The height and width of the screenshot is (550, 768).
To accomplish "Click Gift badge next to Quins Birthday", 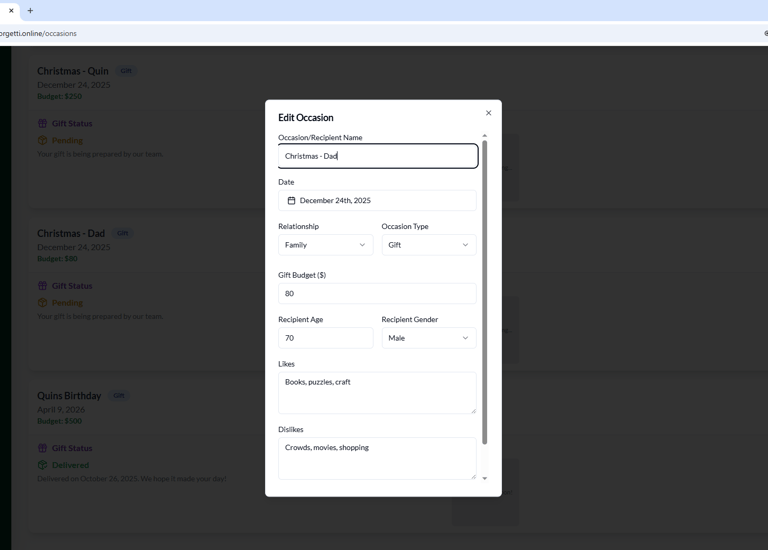I will pyautogui.click(x=119, y=396).
